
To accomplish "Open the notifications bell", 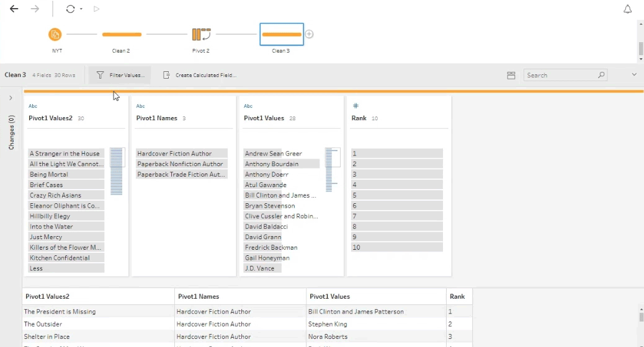I will click(627, 9).
